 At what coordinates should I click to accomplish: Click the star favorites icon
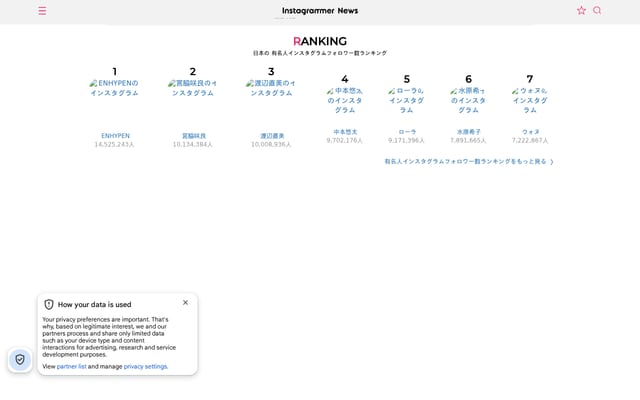581,11
